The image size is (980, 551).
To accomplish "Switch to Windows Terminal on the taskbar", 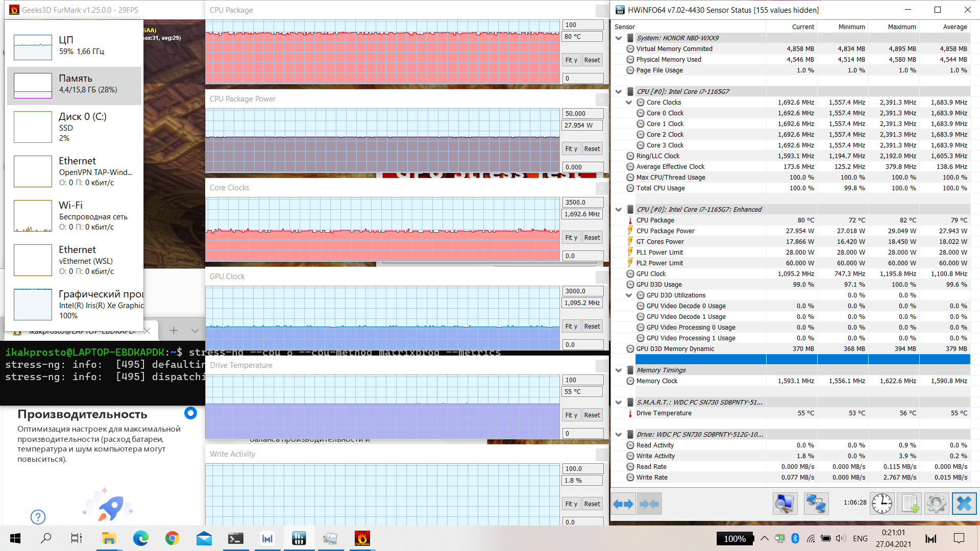I will coord(235,538).
